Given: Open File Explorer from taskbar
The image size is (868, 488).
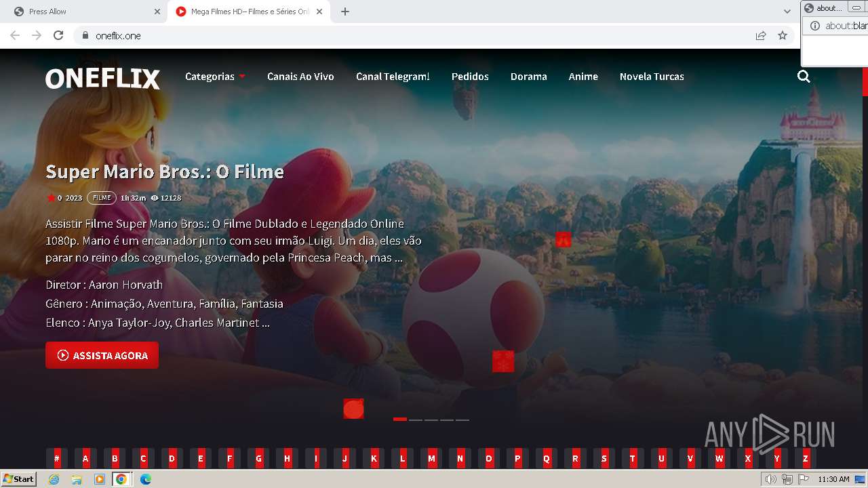Looking at the screenshot, I should 77,479.
